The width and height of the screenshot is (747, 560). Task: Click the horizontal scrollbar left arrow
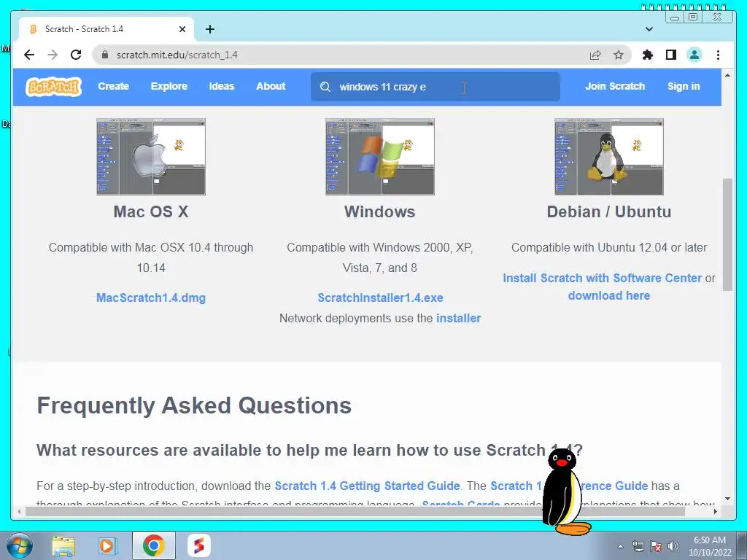click(19, 511)
